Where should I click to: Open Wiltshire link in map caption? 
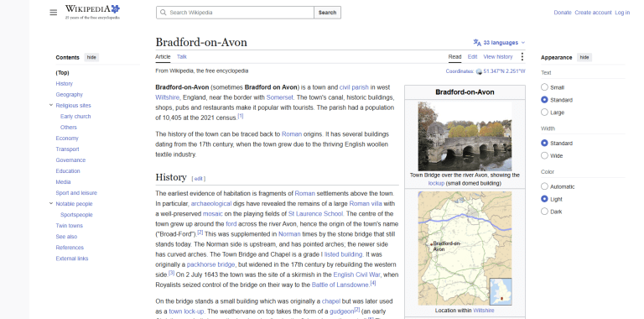click(x=483, y=311)
